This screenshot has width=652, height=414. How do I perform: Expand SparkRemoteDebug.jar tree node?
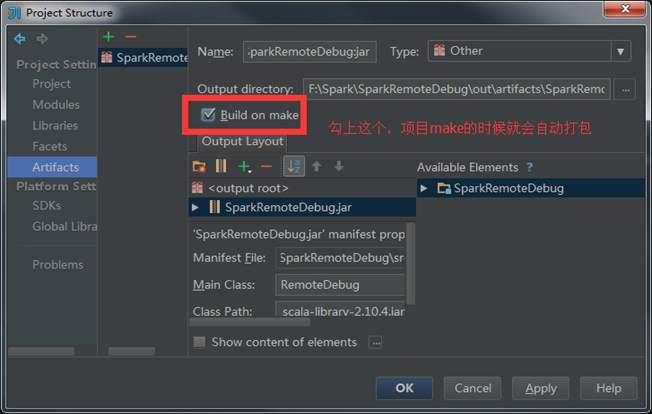[x=195, y=207]
